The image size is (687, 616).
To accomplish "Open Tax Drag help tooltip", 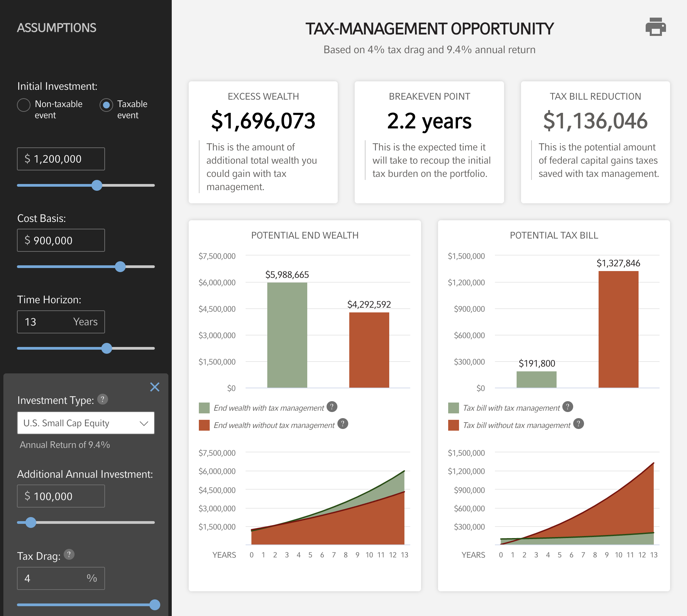I will (69, 555).
